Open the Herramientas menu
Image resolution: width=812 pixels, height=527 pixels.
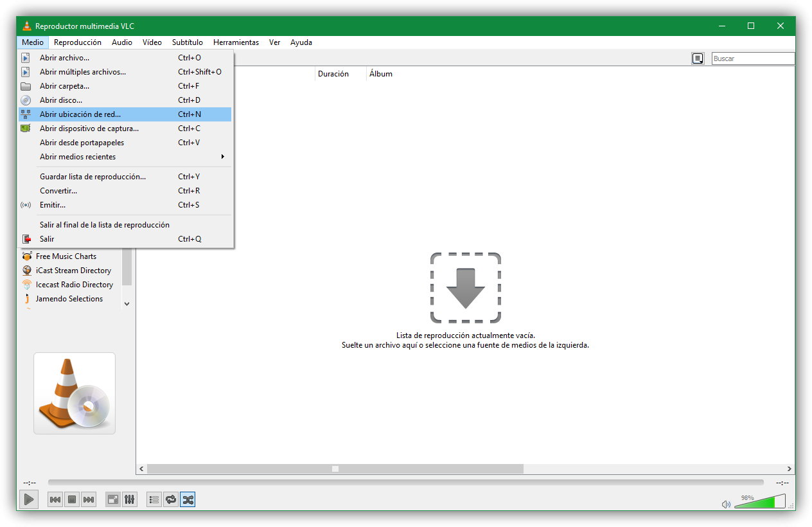(x=236, y=42)
